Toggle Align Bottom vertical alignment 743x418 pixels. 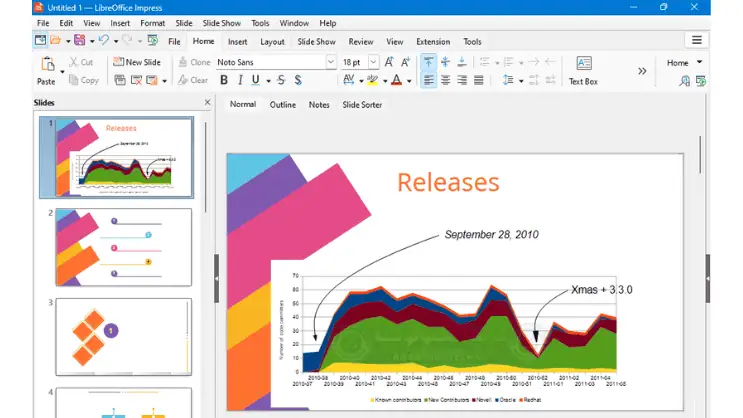coord(462,62)
